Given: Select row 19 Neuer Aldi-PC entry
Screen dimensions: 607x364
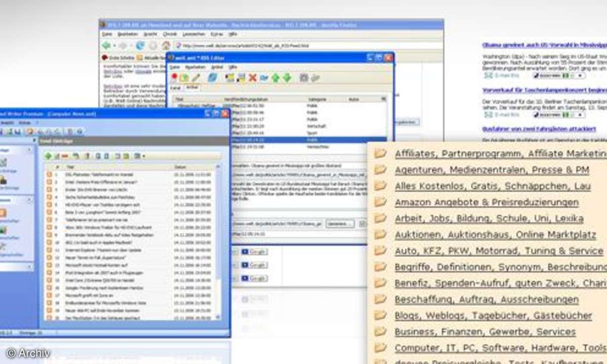Looking at the screenshot, I should click(x=129, y=310).
